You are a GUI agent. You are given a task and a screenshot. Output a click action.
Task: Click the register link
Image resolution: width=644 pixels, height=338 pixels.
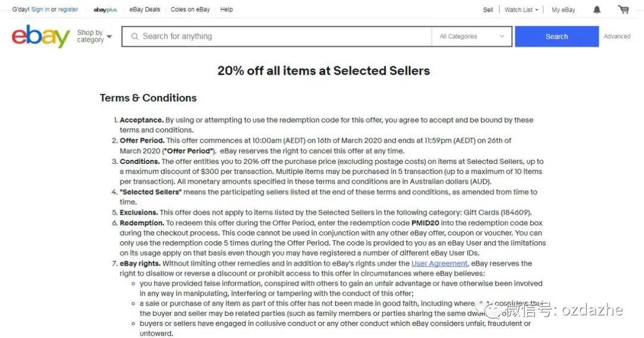(68, 9)
